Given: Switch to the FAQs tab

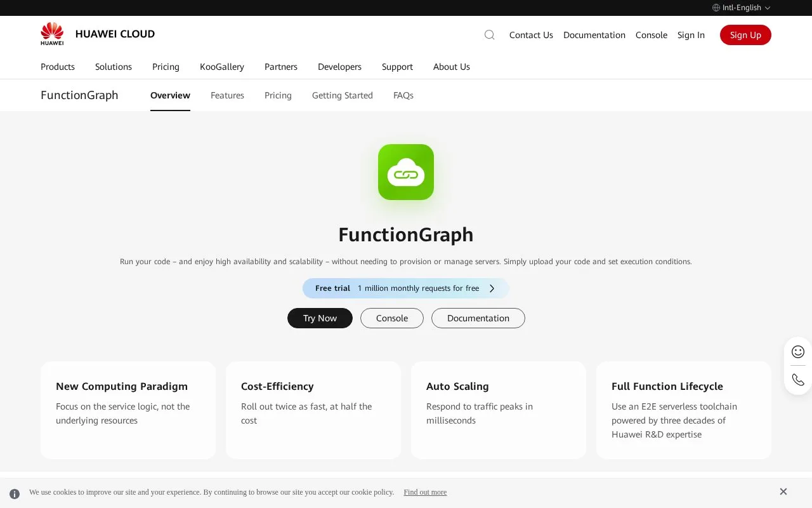Looking at the screenshot, I should (403, 95).
